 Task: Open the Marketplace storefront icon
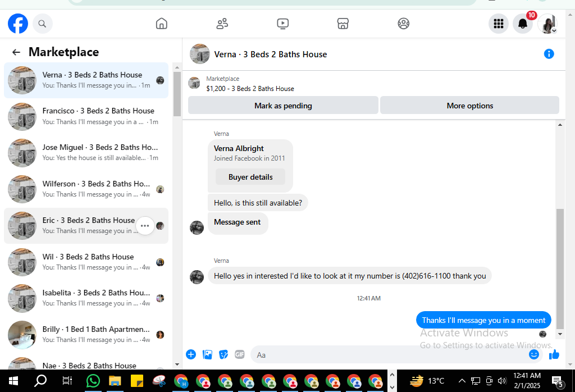(343, 24)
